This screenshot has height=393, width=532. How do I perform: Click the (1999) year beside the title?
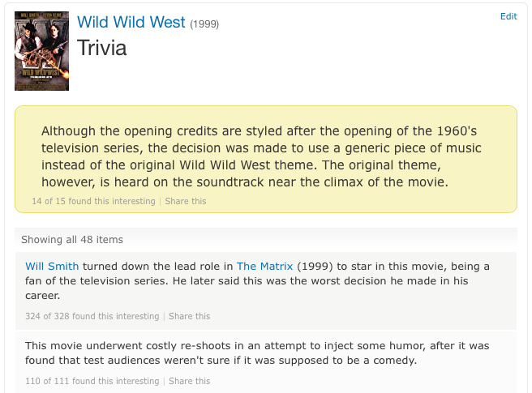(x=204, y=24)
